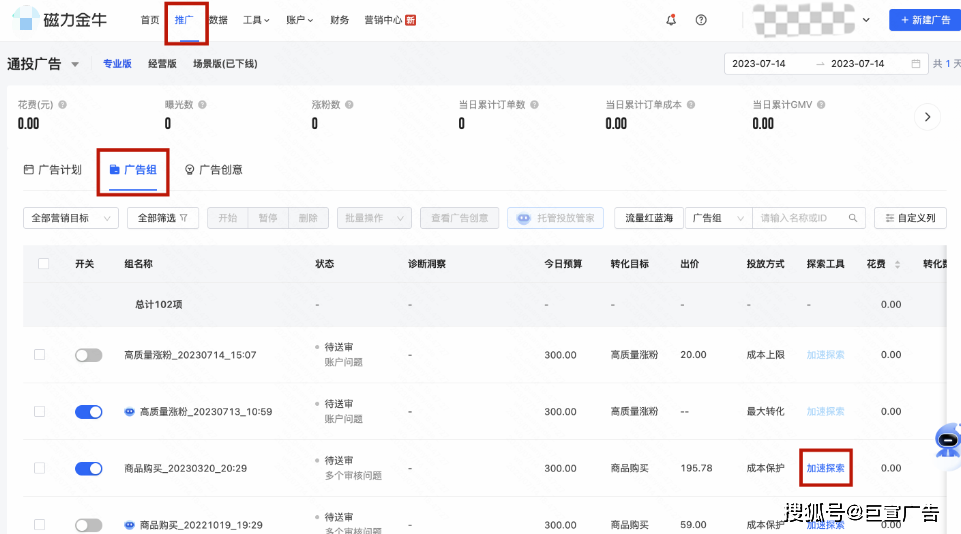Switch to 广告创意 tab
961x534 pixels.
coord(214,170)
